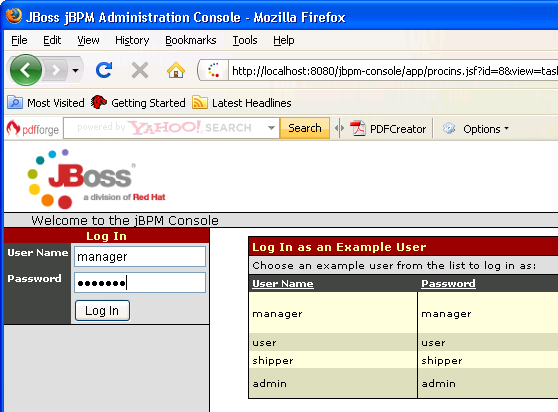This screenshot has height=412, width=558.
Task: Open the Help menu
Action: tap(284, 40)
